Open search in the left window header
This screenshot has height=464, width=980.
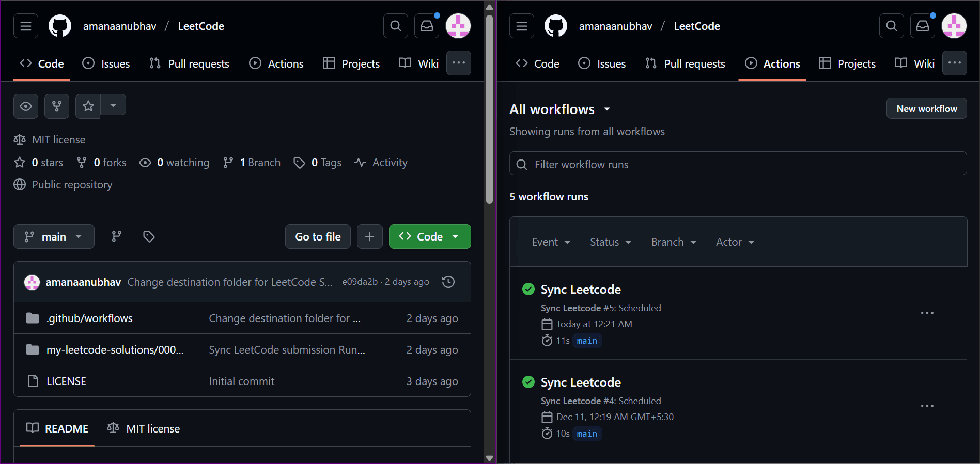tap(396, 26)
